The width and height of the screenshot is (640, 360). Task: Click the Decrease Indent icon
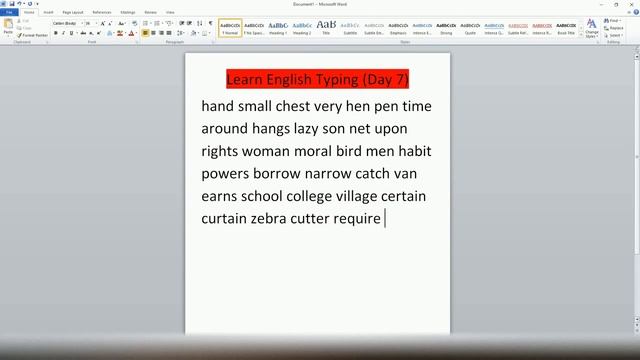(182, 24)
